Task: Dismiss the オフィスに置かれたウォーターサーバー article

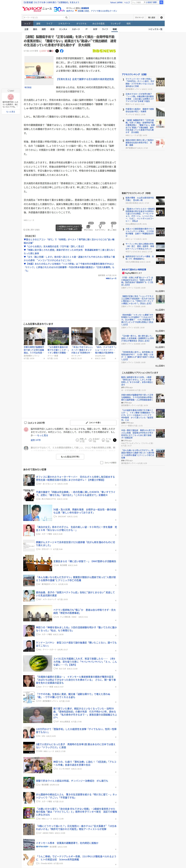Action: (x=115, y=485)
